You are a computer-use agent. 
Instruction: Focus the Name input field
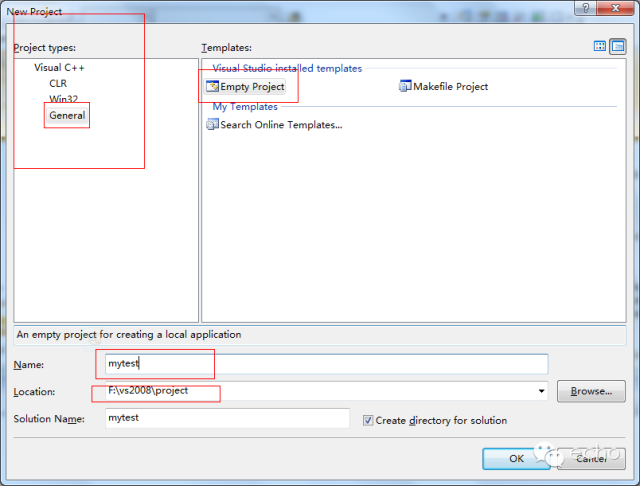coord(327,364)
